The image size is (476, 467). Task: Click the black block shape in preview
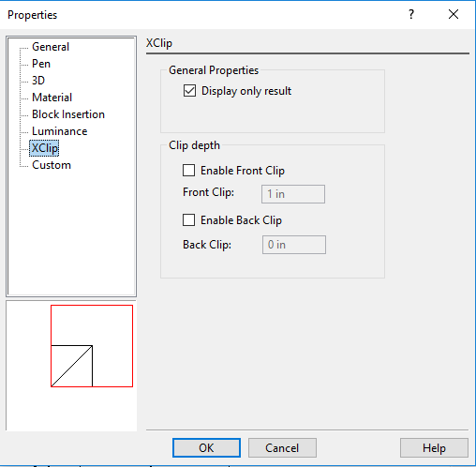pyautogui.click(x=71, y=366)
